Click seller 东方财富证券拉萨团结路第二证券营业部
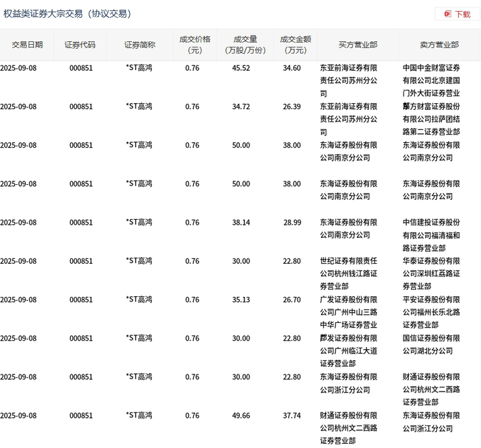The height and width of the screenshot is (448, 481). (432, 119)
